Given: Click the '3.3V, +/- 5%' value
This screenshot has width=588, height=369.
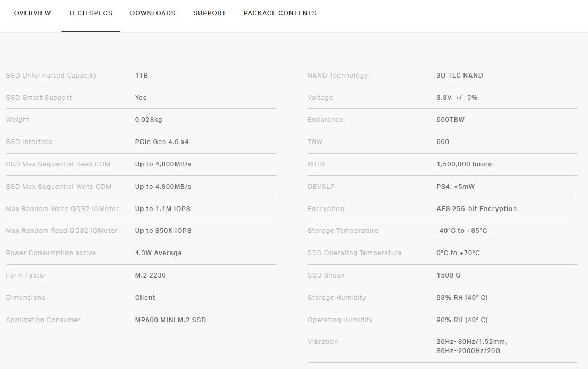Looking at the screenshot, I should coord(457,98).
